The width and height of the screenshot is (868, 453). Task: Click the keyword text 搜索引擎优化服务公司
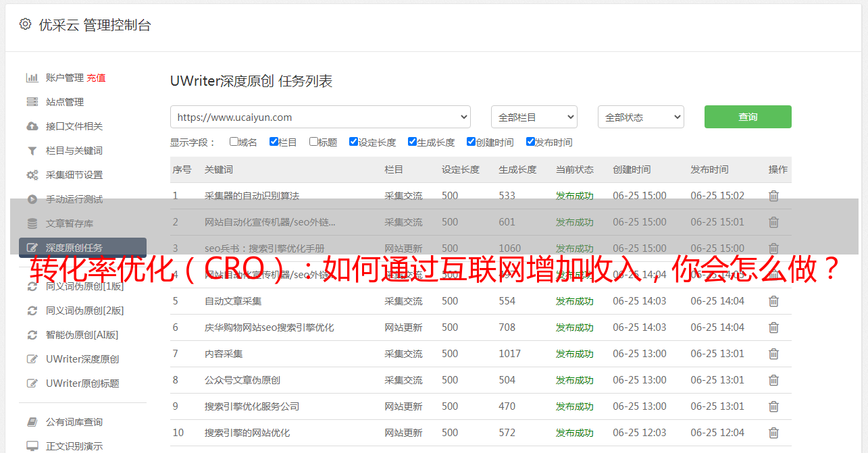[252, 406]
